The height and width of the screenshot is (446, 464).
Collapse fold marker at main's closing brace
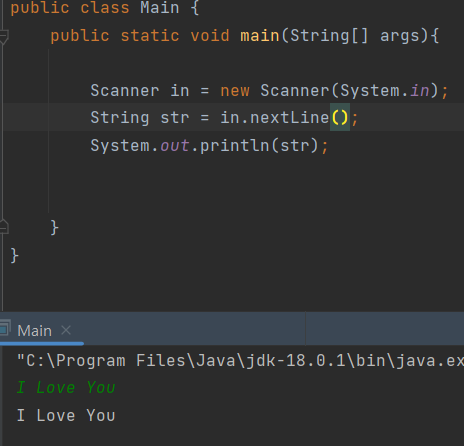click(x=4, y=227)
